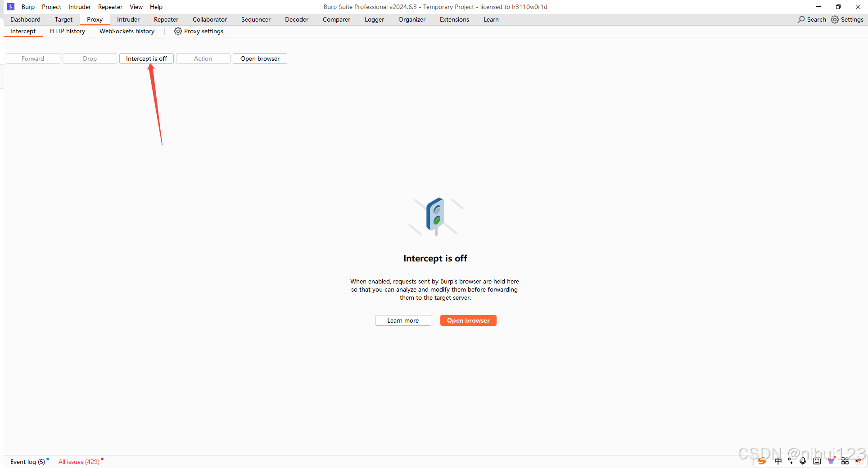
Task: Open the Extensions tab
Action: (454, 19)
